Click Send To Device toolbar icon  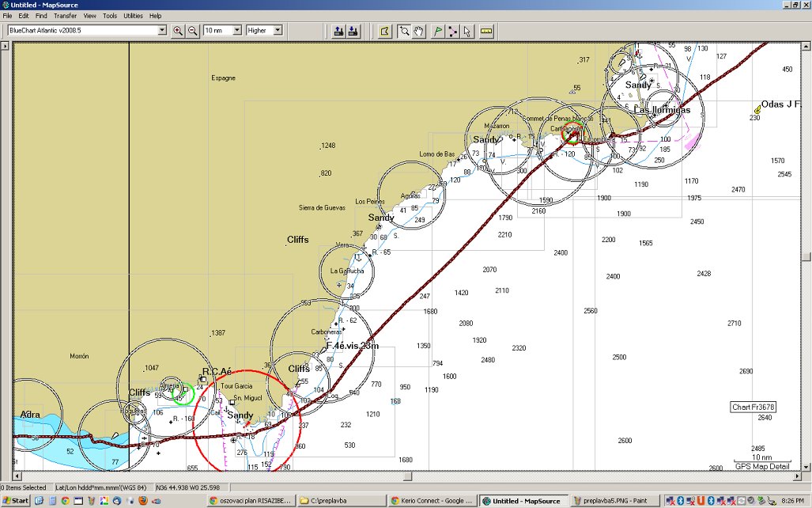[338, 31]
